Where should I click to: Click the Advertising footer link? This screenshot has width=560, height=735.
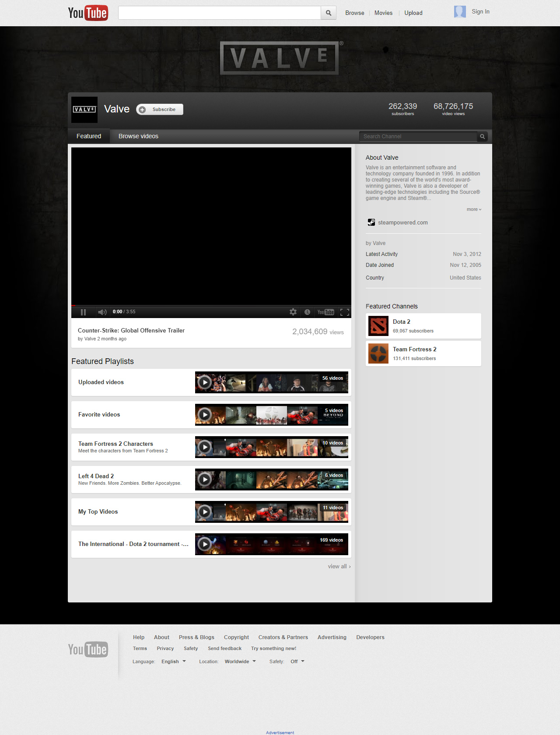(x=332, y=637)
